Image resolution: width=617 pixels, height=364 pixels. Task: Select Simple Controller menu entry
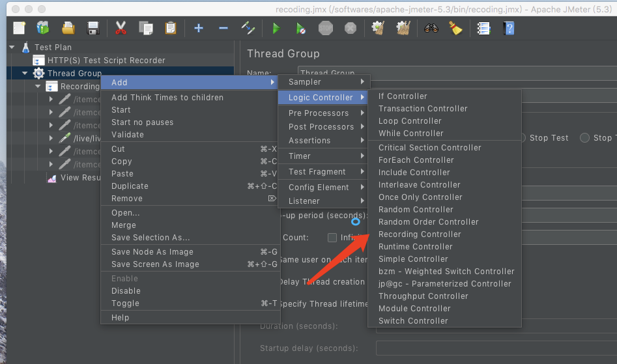[444, 259]
